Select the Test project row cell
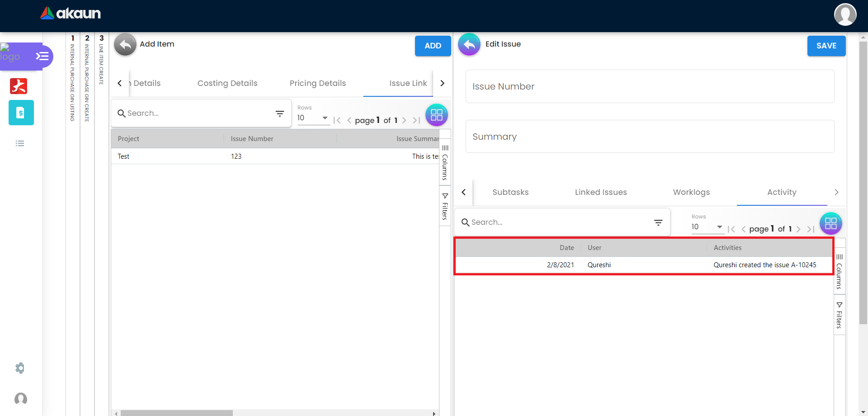 (168, 156)
